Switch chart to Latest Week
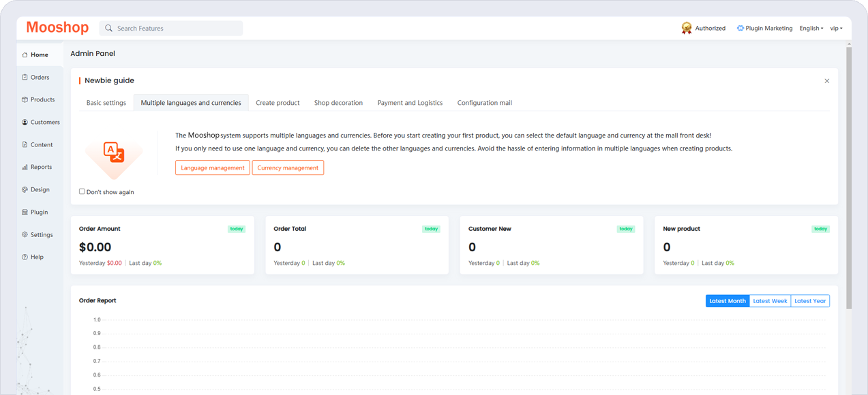This screenshot has height=395, width=868. 770,301
